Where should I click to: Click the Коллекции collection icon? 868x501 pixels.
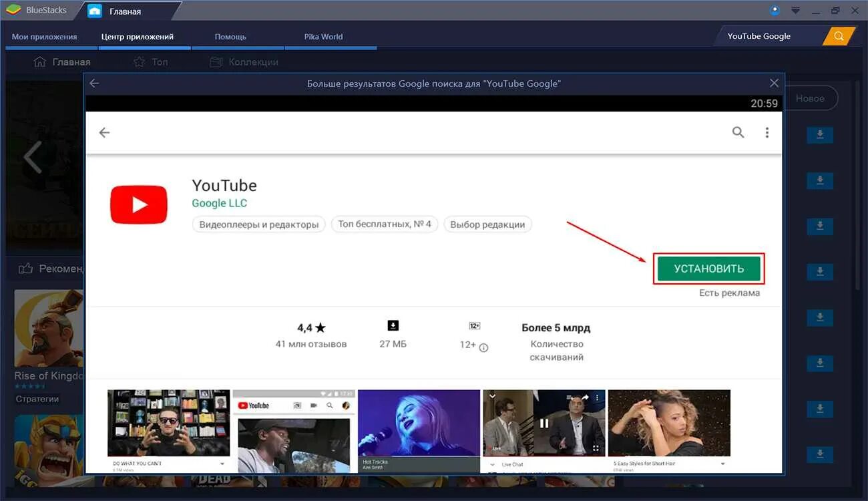point(216,61)
